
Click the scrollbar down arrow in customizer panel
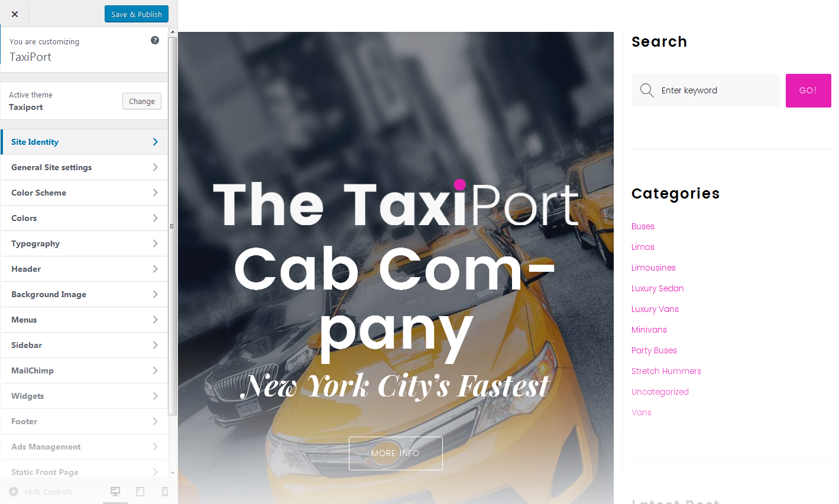click(173, 473)
